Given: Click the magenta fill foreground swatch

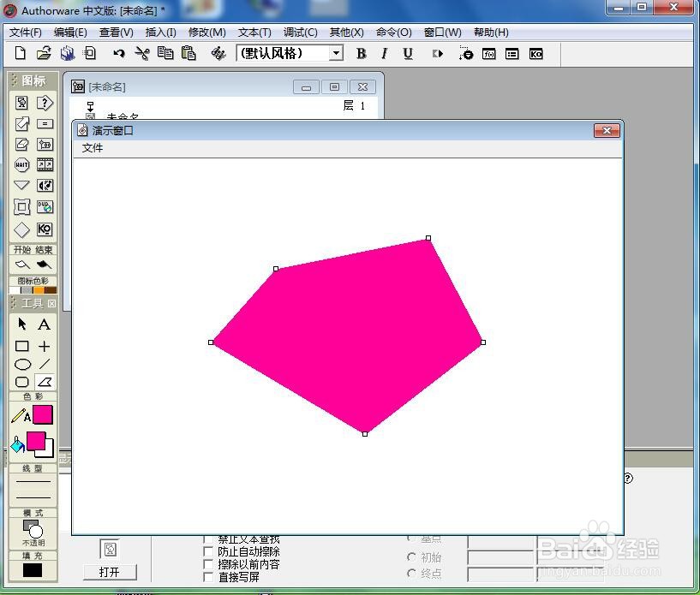Looking at the screenshot, I should tap(36, 441).
